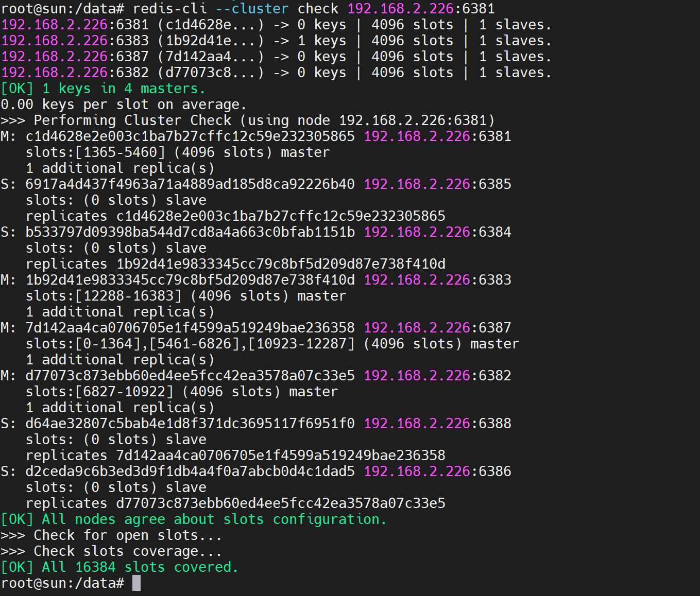
Task: Click address 192.168.2.226:6384 on the slave line
Action: coord(438,232)
